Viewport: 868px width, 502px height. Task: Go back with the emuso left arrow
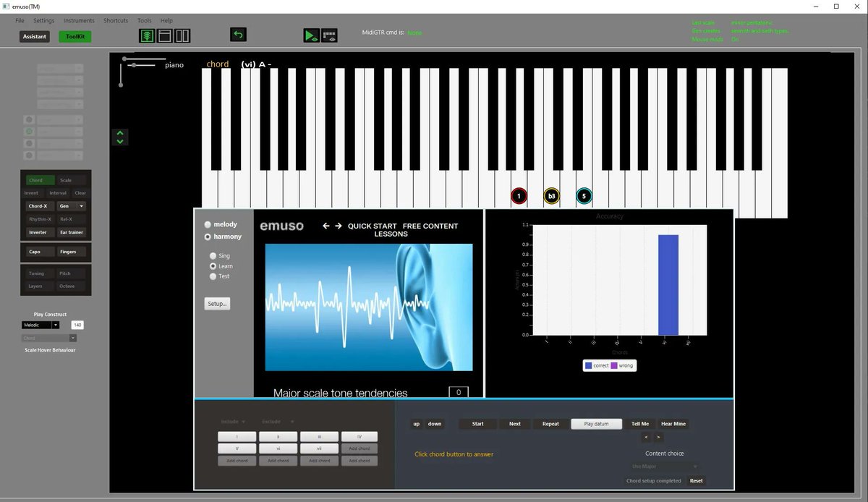[326, 226]
